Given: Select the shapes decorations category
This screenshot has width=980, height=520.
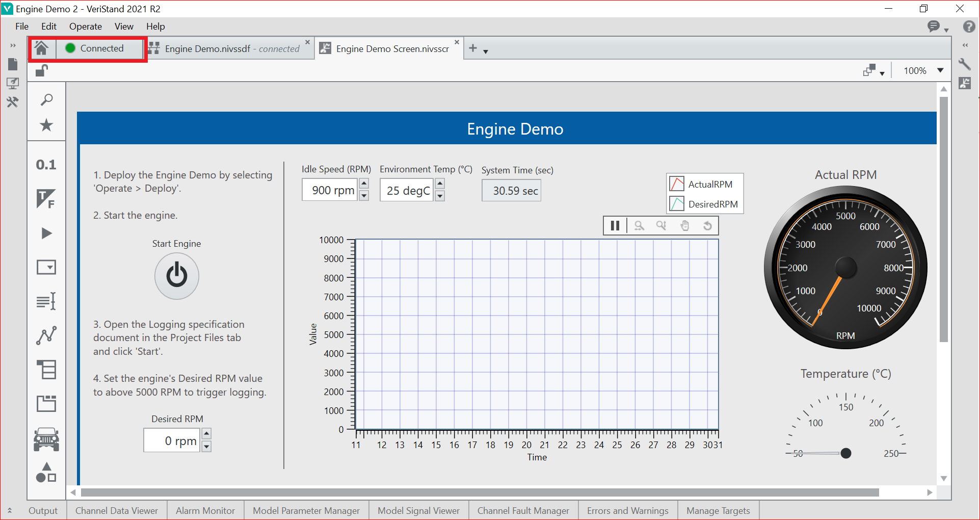Looking at the screenshot, I should [46, 472].
